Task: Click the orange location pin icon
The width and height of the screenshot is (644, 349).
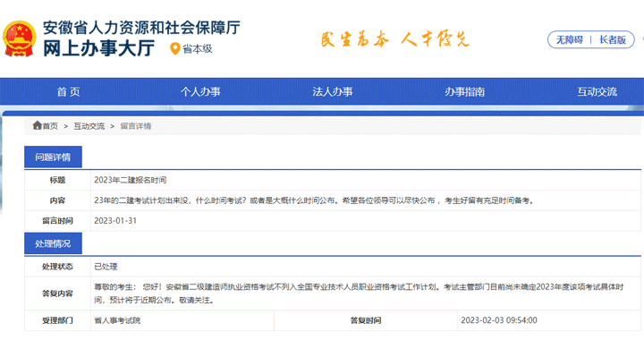Action: 175,48
